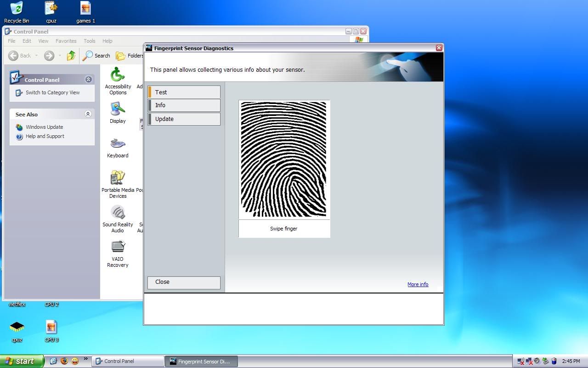Open the Forward history dropdown arrow

60,56
